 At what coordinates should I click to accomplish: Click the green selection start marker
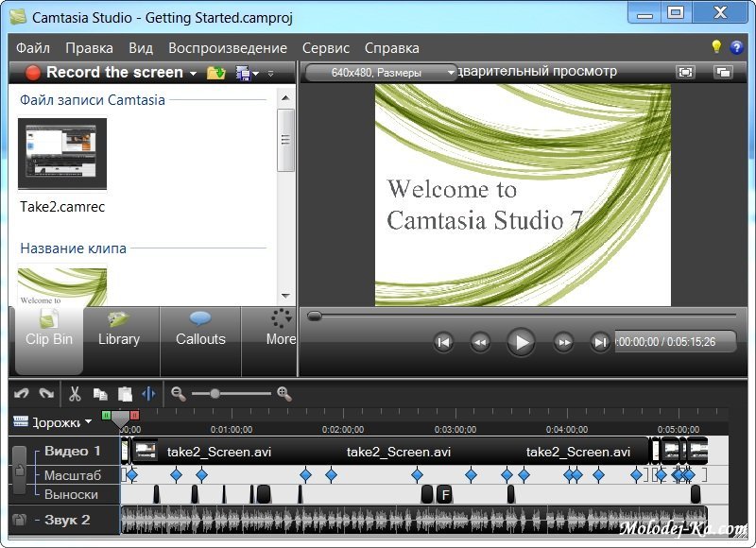click(106, 416)
